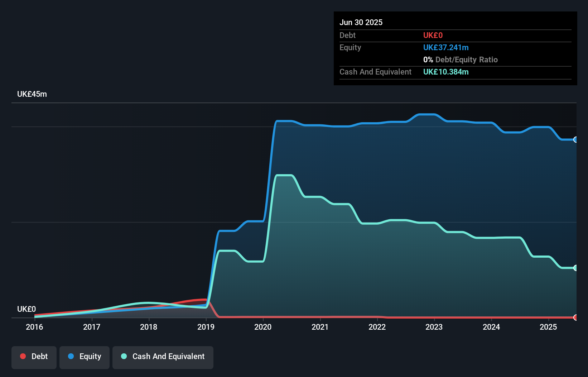Click the teal Cash And Equivalent legend dot
The image size is (588, 377).
[124, 356]
